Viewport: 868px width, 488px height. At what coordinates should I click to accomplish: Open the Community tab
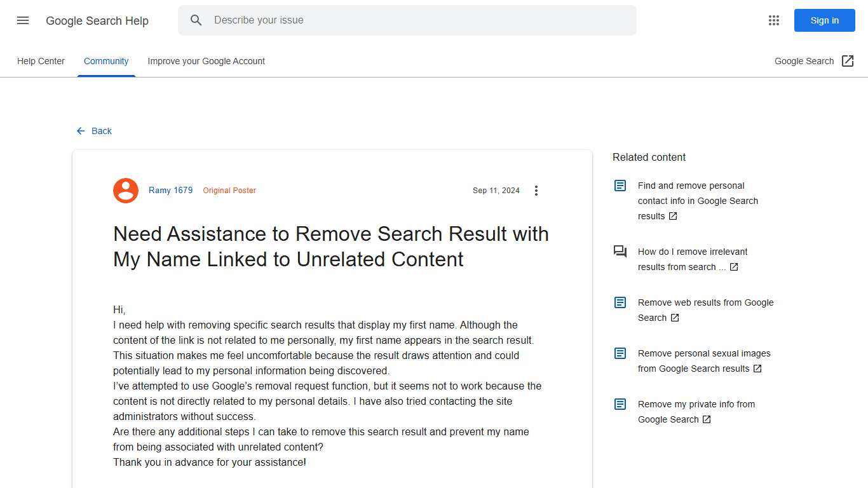105,61
